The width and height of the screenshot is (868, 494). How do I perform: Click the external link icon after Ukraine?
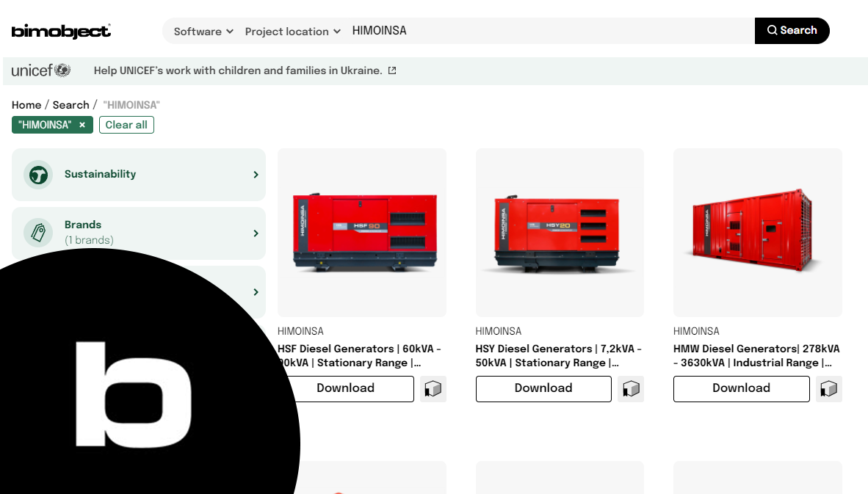[x=392, y=70]
